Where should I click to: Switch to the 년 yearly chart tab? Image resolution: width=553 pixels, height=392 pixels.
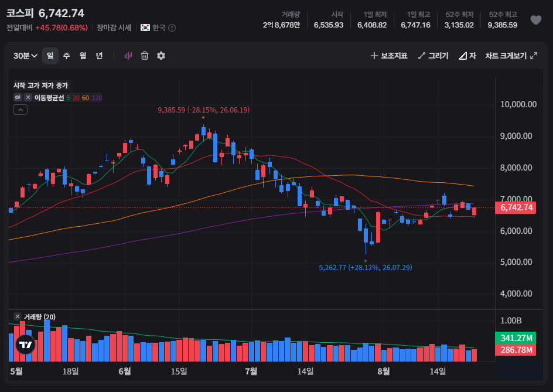pyautogui.click(x=100, y=56)
